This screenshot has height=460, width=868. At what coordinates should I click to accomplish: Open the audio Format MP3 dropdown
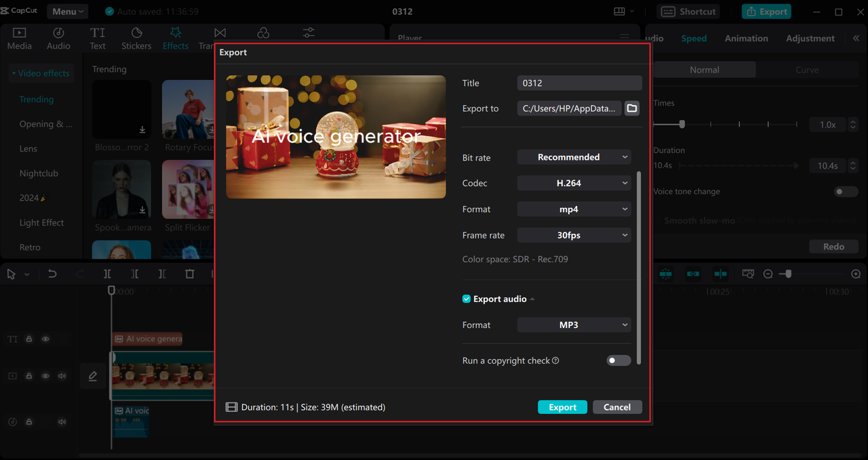pos(574,325)
